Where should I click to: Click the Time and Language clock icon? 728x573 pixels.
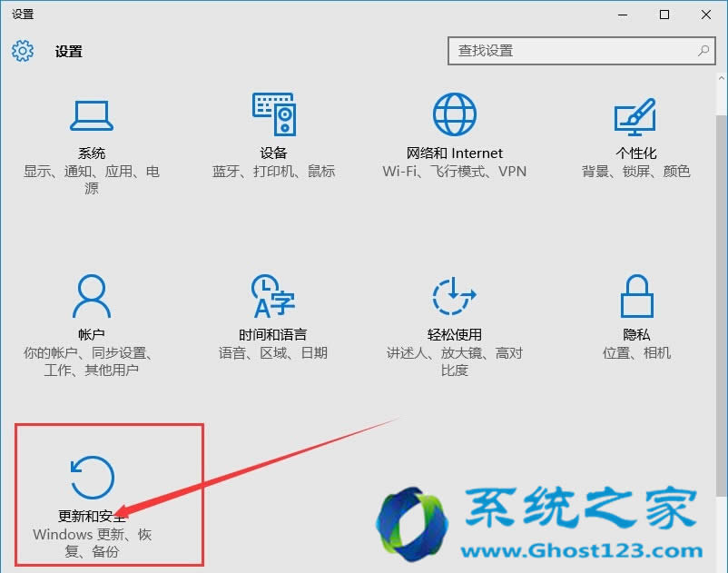click(x=273, y=296)
